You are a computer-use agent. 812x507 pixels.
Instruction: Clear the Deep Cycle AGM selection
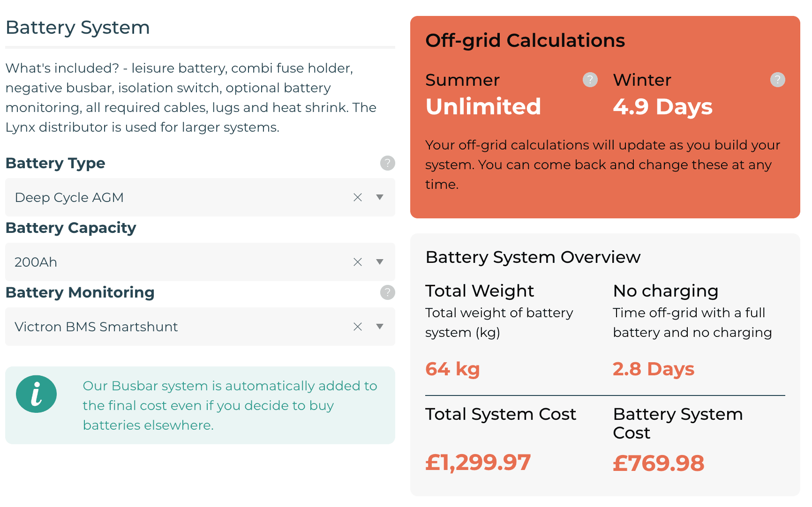(x=358, y=197)
